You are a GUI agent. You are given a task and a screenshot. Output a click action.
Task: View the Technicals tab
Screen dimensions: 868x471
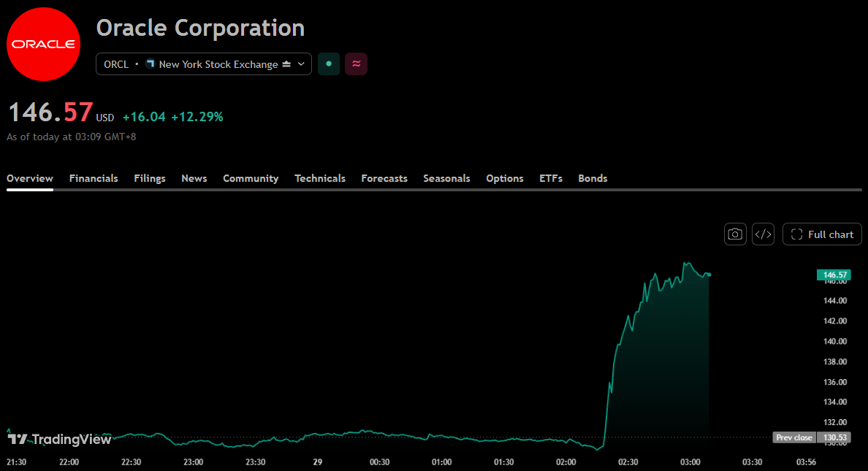[320, 178]
